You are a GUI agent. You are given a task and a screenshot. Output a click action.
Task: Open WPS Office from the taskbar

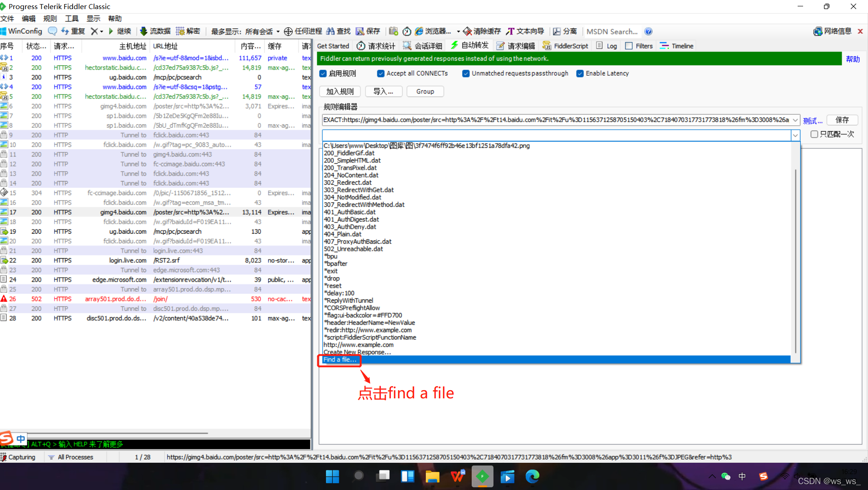(x=457, y=476)
